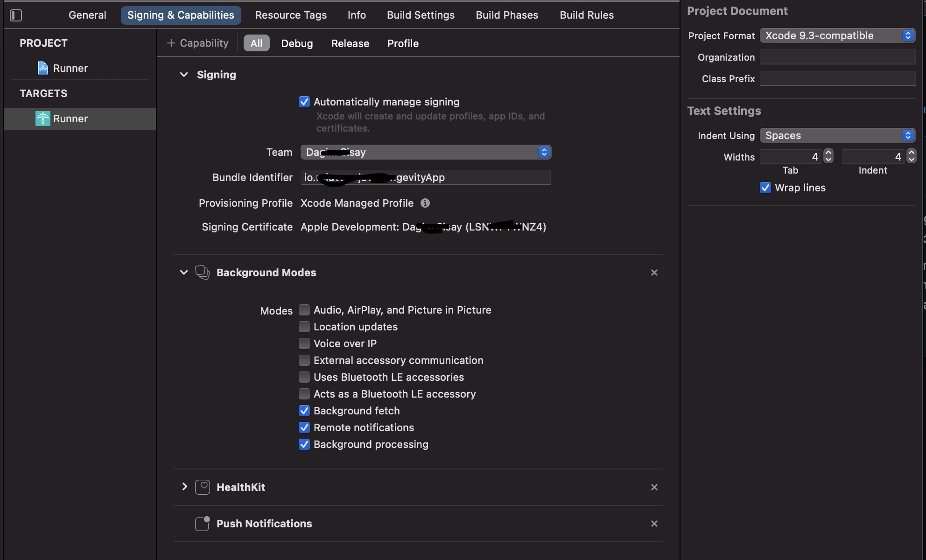Enable Uses Bluetooth LE accessories
This screenshot has height=560, width=926.
click(x=304, y=377)
